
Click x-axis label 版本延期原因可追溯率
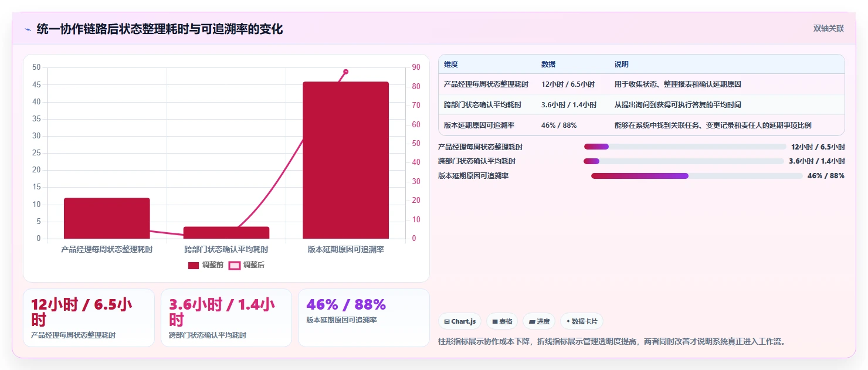point(346,249)
